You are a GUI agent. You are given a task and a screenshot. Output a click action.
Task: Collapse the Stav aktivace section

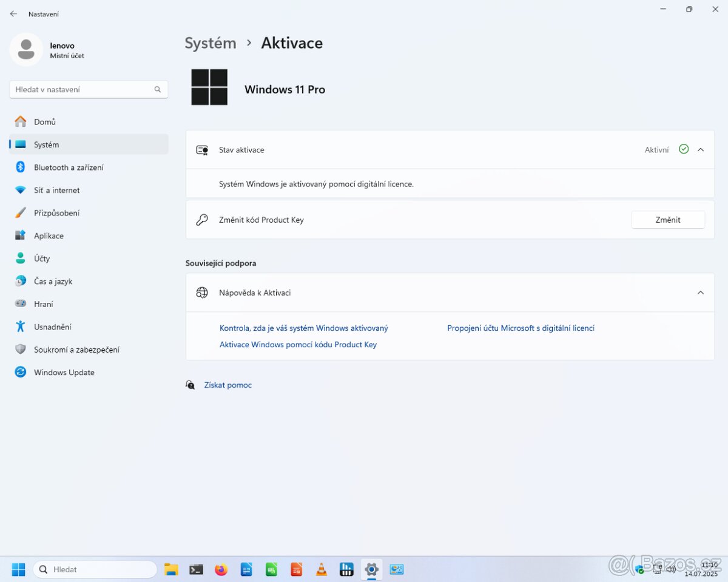click(701, 149)
